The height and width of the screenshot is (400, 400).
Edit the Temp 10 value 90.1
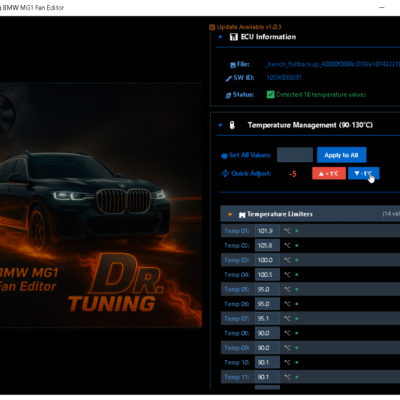click(267, 362)
